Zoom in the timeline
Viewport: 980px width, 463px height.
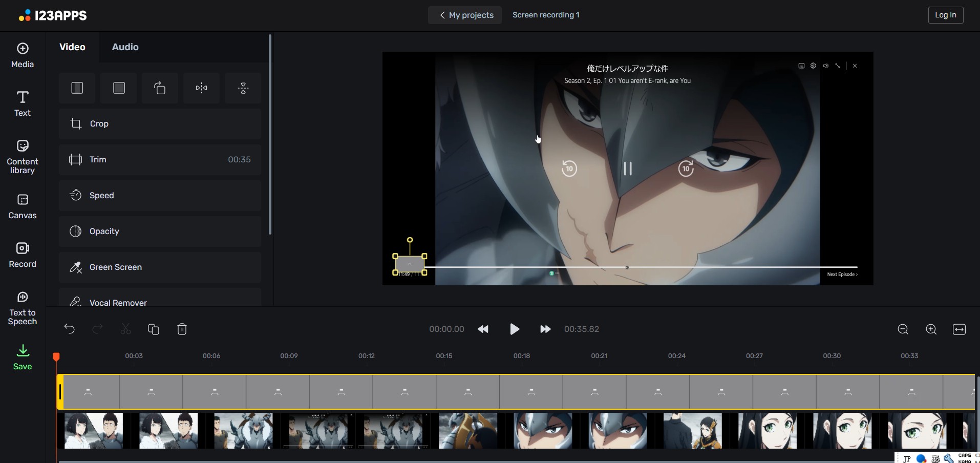pos(931,329)
